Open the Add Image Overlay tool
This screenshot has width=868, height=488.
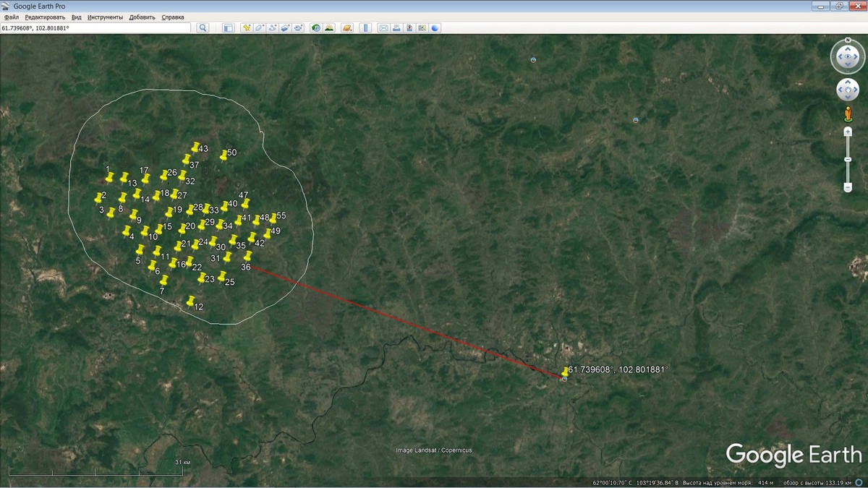click(x=286, y=27)
